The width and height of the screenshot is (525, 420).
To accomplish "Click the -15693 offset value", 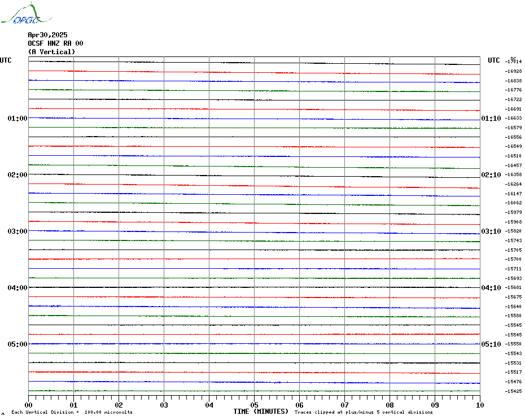I will pyautogui.click(x=513, y=278).
